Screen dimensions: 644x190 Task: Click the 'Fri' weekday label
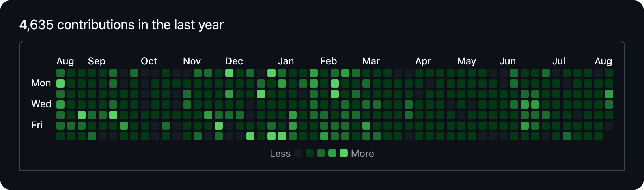click(37, 125)
